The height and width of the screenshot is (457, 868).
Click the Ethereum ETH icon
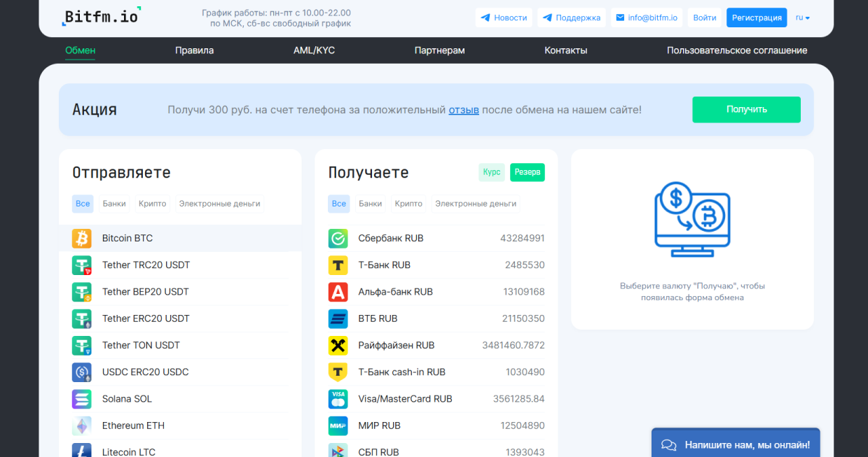pyautogui.click(x=82, y=426)
